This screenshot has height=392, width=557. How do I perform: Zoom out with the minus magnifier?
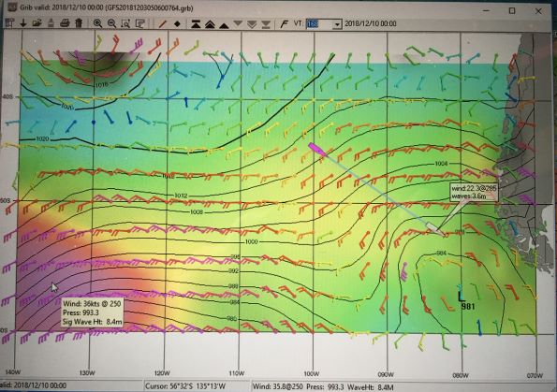tap(111, 23)
